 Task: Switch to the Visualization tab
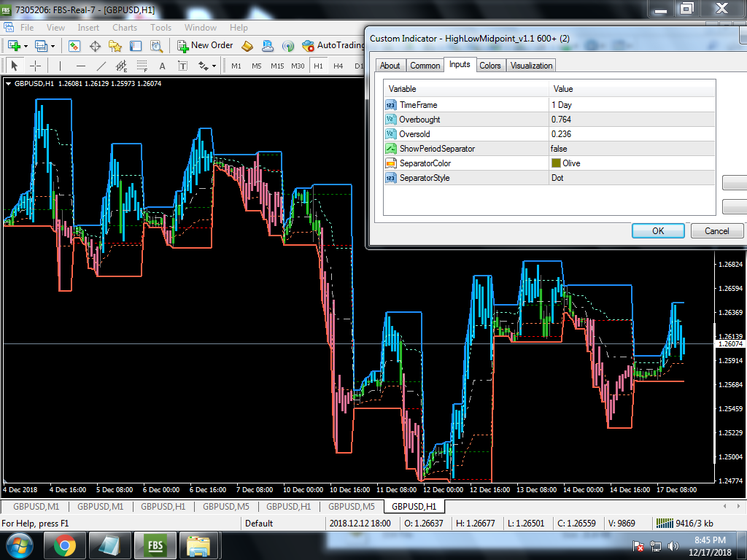click(x=531, y=65)
